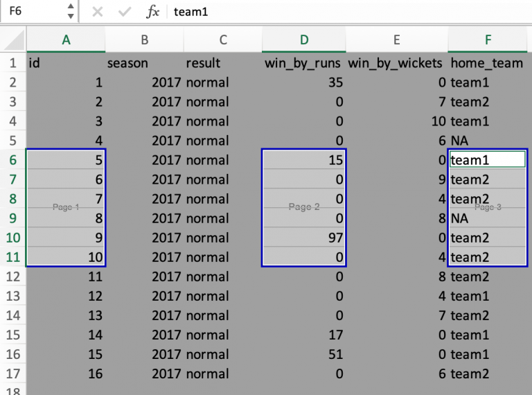This screenshot has width=532, height=395.
Task: Click id cell with value 10
Action: [x=66, y=257]
